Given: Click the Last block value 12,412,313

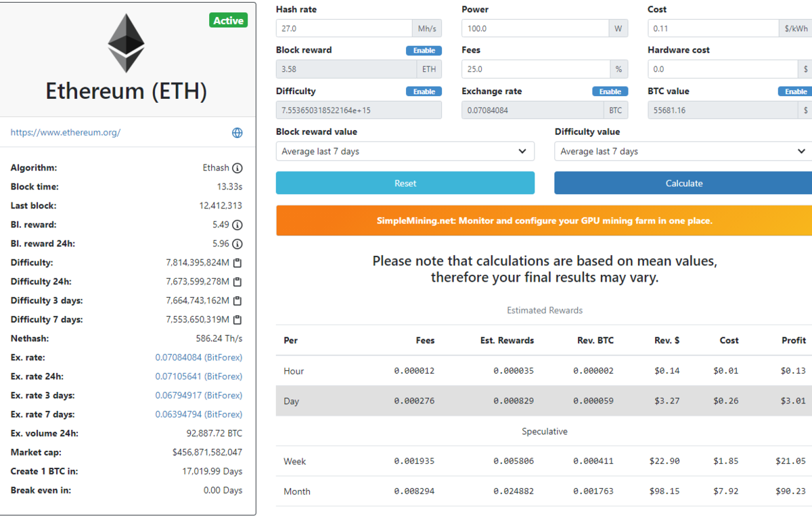Looking at the screenshot, I should (x=221, y=206).
